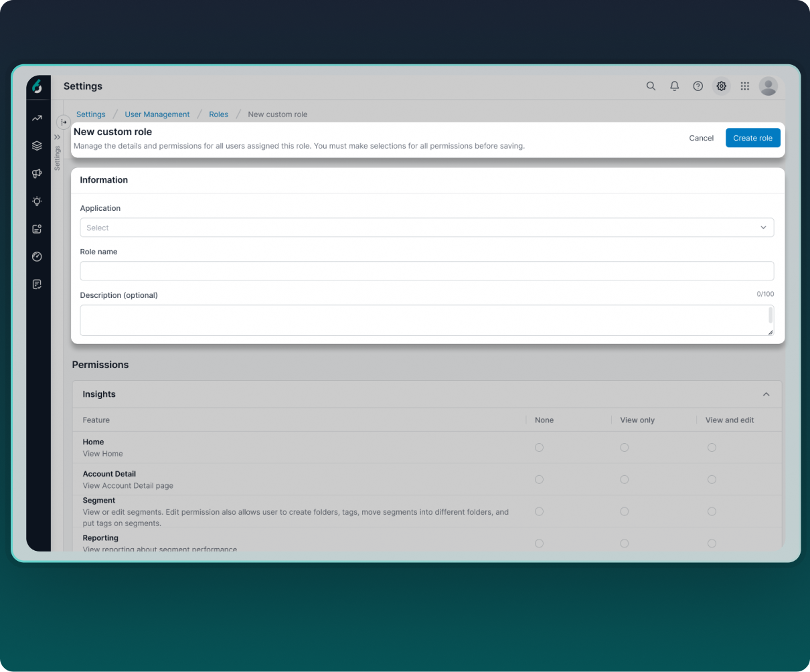Go to Roles breadcrumb link

pos(219,114)
